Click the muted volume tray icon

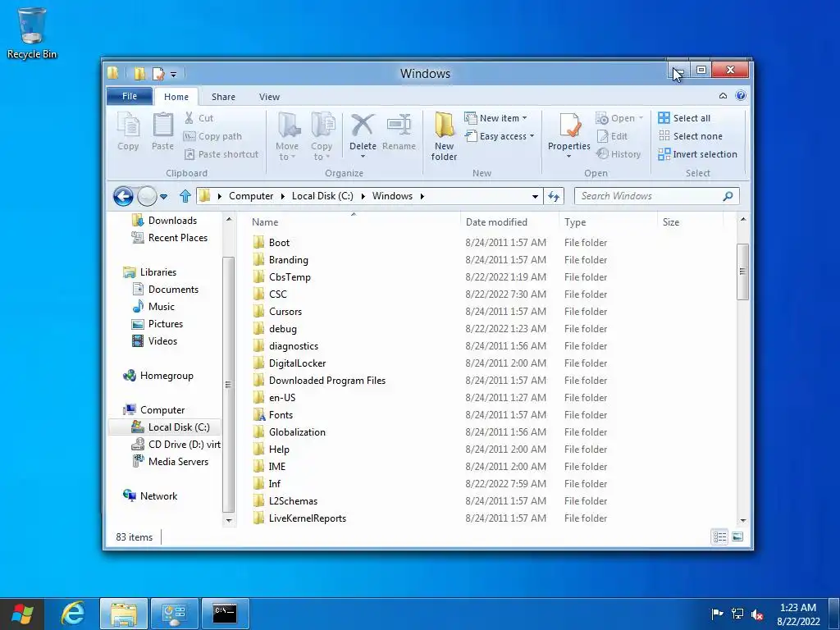pos(757,614)
